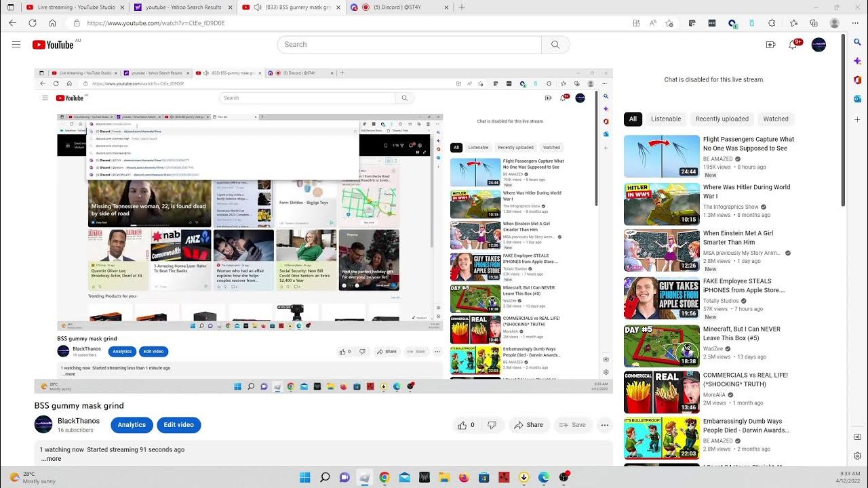Click the live stream video player
Viewport: 868px width, 488px height.
pyautogui.click(x=323, y=230)
